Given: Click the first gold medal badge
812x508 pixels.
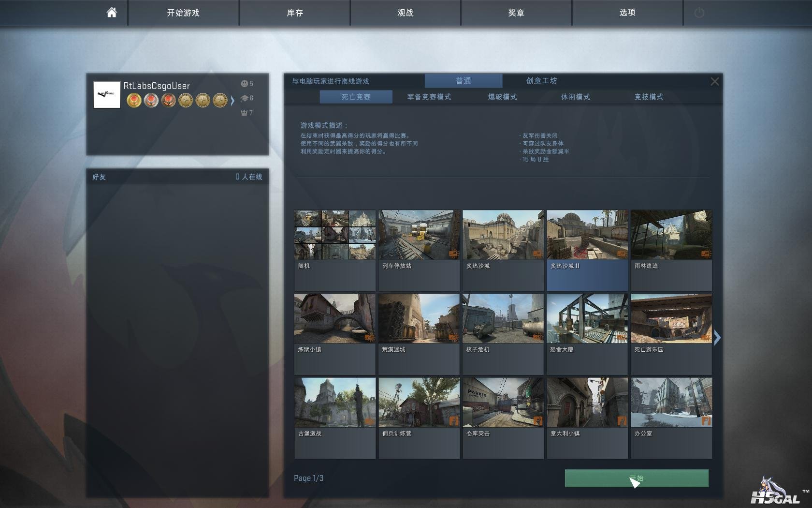Looking at the screenshot, I should tap(134, 100).
